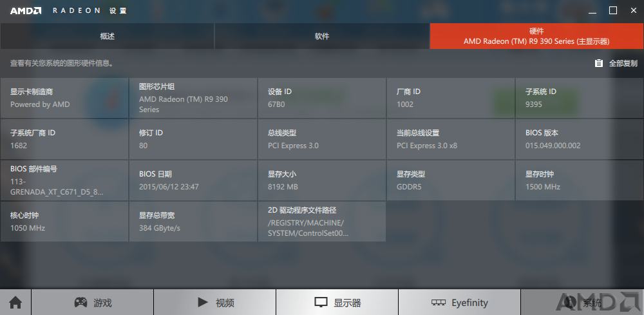Select the 核心时钟 1050 MHz tile

(x=64, y=221)
